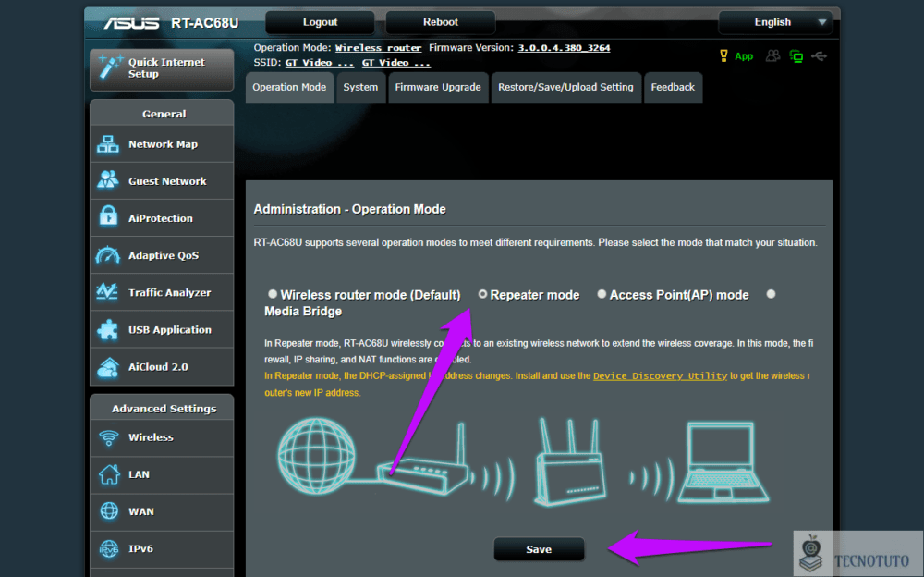The width and height of the screenshot is (924, 577).
Task: Click the WAN globe icon
Action: coord(109,511)
